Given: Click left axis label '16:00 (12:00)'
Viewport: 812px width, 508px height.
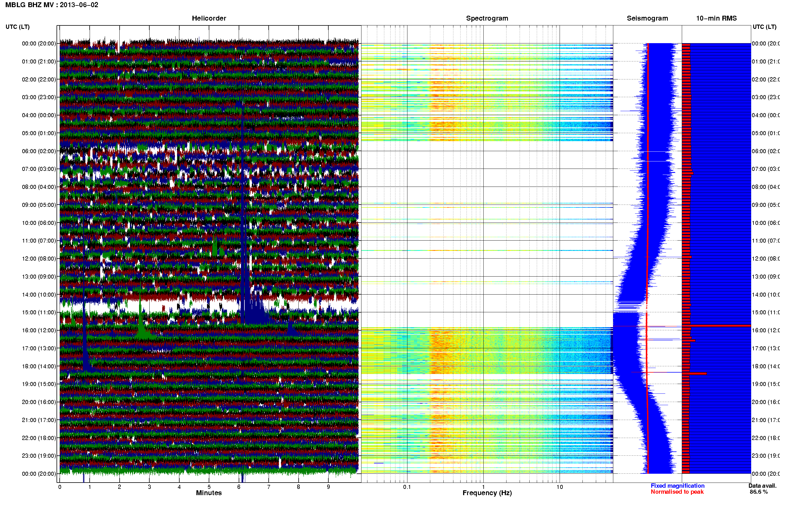Looking at the screenshot, I should [x=39, y=331].
